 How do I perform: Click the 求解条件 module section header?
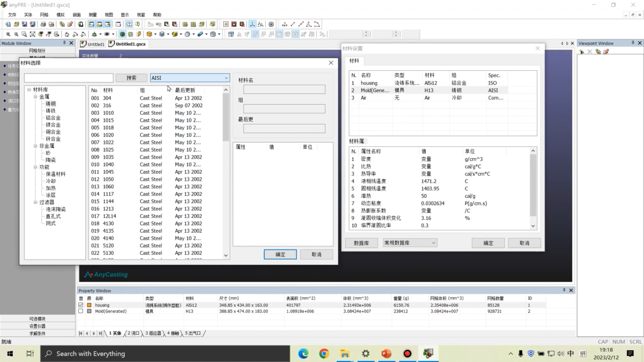click(37, 333)
